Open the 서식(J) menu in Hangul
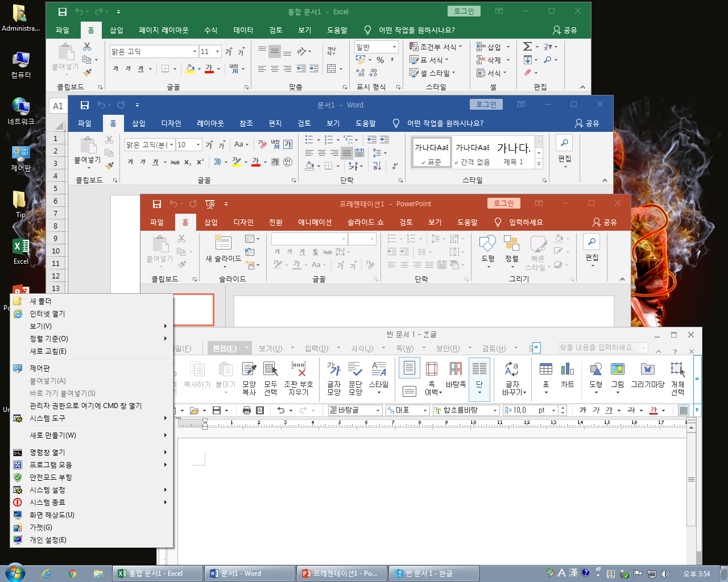This screenshot has width=728, height=582. point(362,348)
